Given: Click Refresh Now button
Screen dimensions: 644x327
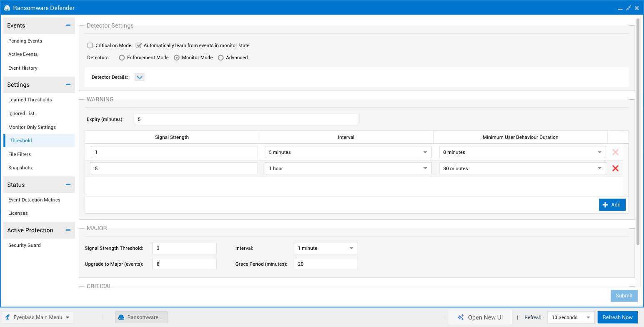Looking at the screenshot, I should [x=618, y=317].
